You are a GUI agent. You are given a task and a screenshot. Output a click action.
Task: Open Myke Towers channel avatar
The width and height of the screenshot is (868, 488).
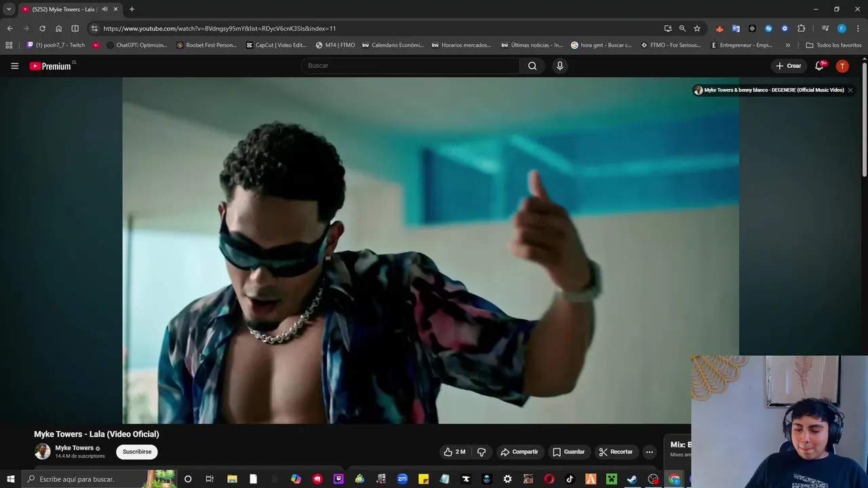(42, 451)
